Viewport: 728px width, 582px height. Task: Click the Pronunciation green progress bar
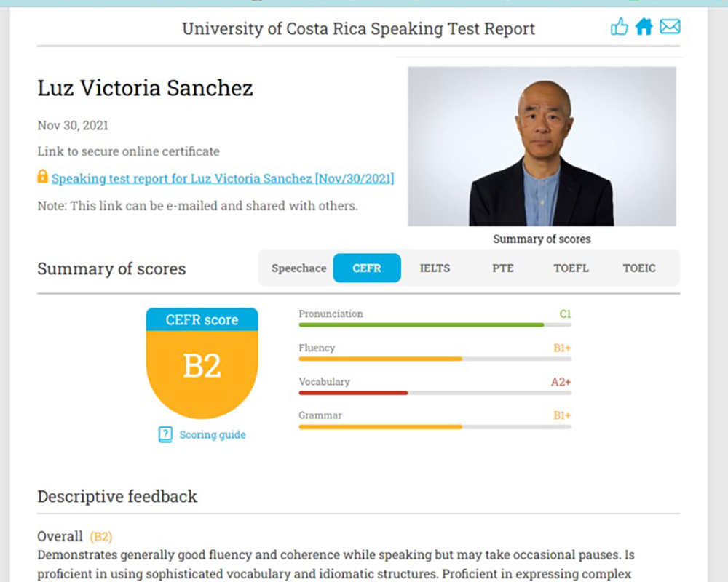pyautogui.click(x=435, y=325)
